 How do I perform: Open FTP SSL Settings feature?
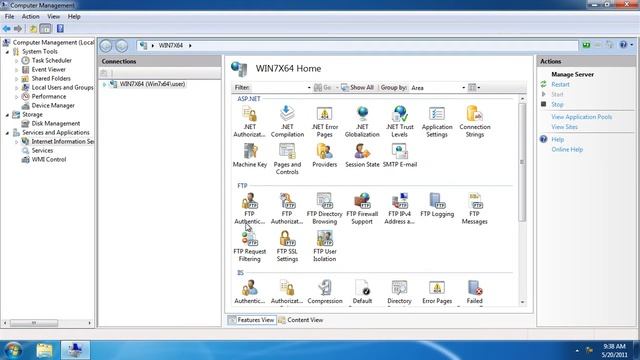pos(287,246)
